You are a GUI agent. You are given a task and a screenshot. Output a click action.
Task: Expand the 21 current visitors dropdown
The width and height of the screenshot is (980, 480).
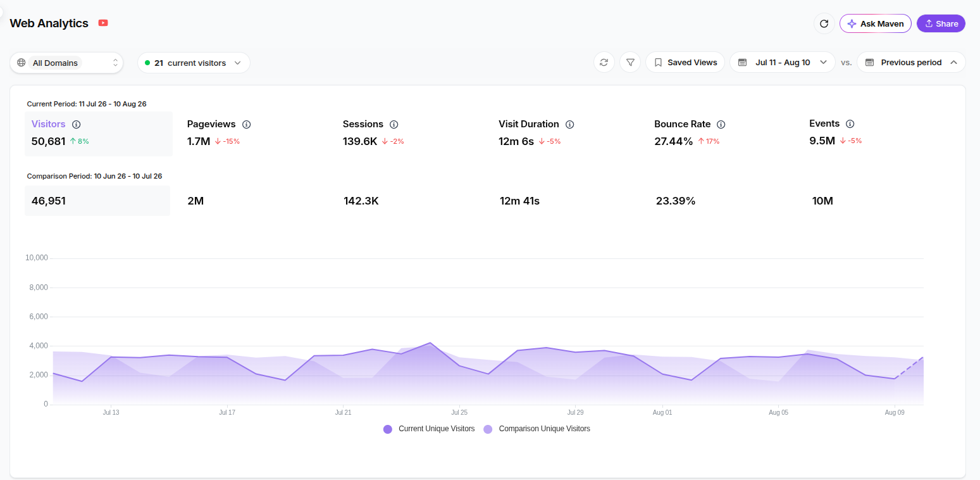(194, 63)
